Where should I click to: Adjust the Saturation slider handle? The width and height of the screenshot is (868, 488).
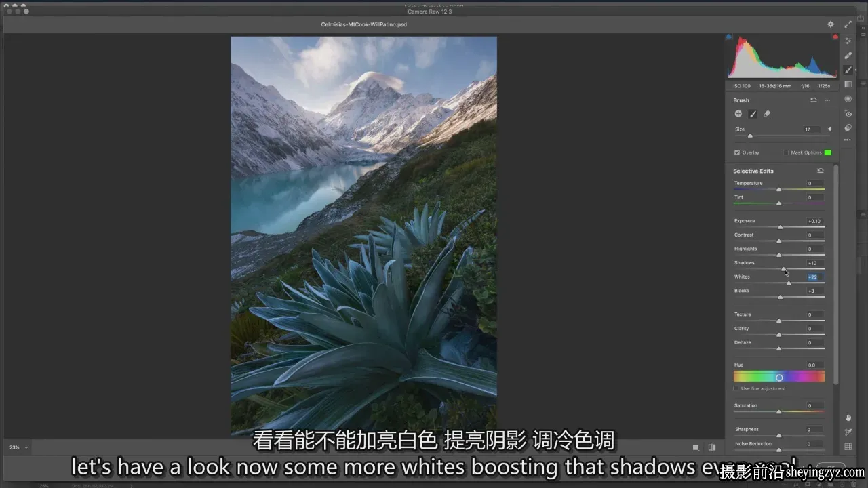coord(779,412)
